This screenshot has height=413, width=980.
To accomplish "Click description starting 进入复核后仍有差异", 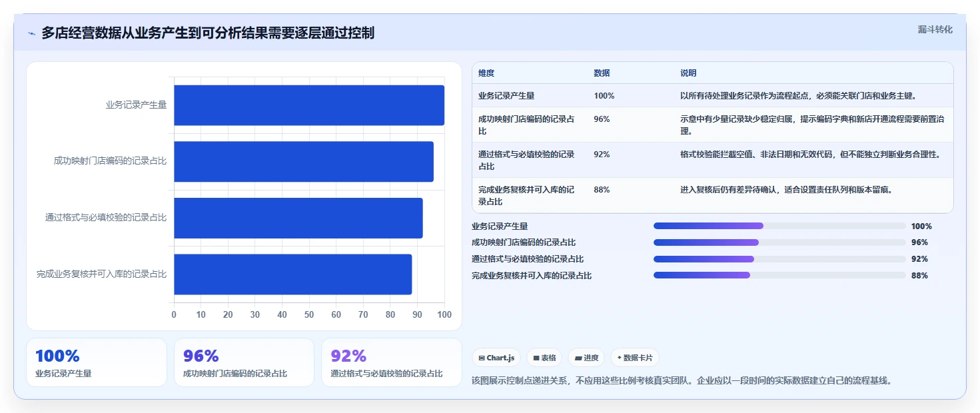I will 786,190.
